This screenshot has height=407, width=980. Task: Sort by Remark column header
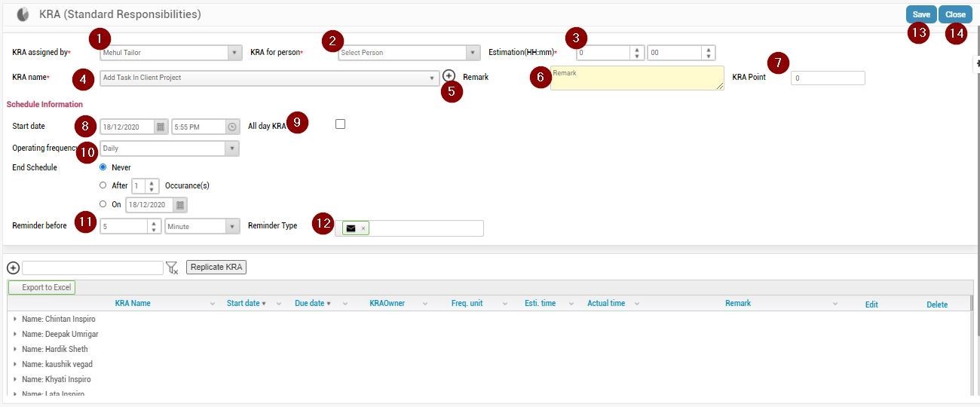click(x=738, y=304)
